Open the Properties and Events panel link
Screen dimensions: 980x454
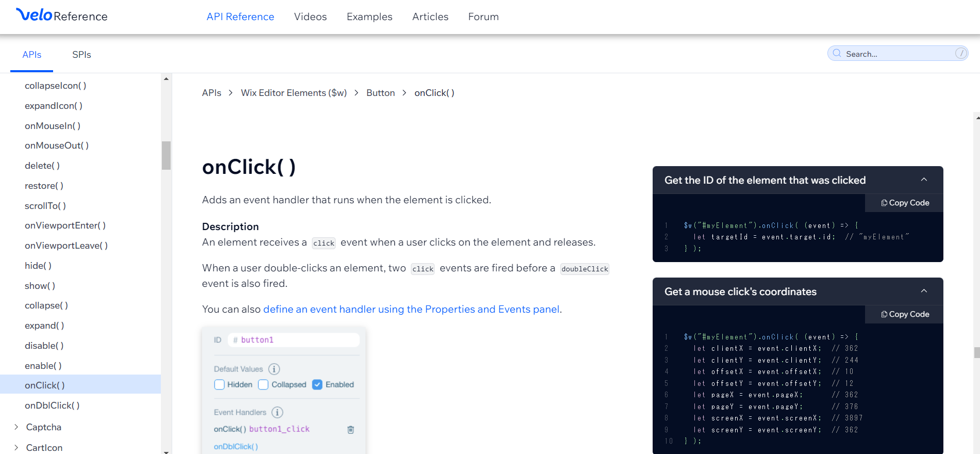pos(411,309)
